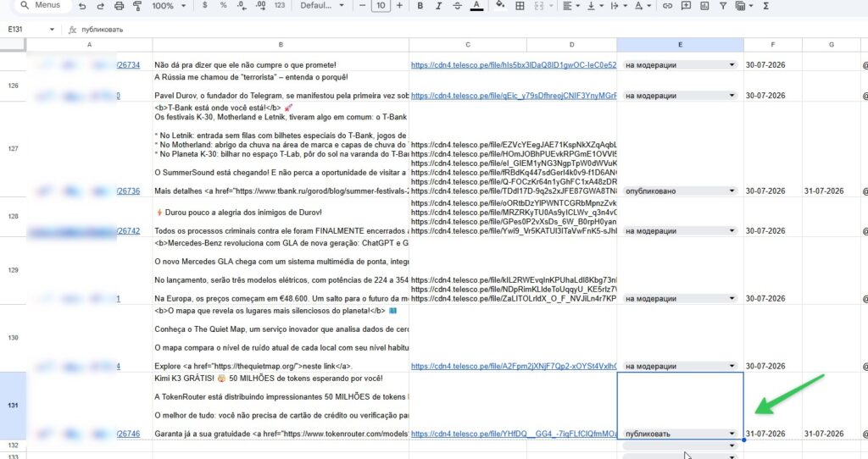Image resolution: width=868 pixels, height=459 pixels.
Task: Open the cell borders menu
Action: tap(520, 6)
